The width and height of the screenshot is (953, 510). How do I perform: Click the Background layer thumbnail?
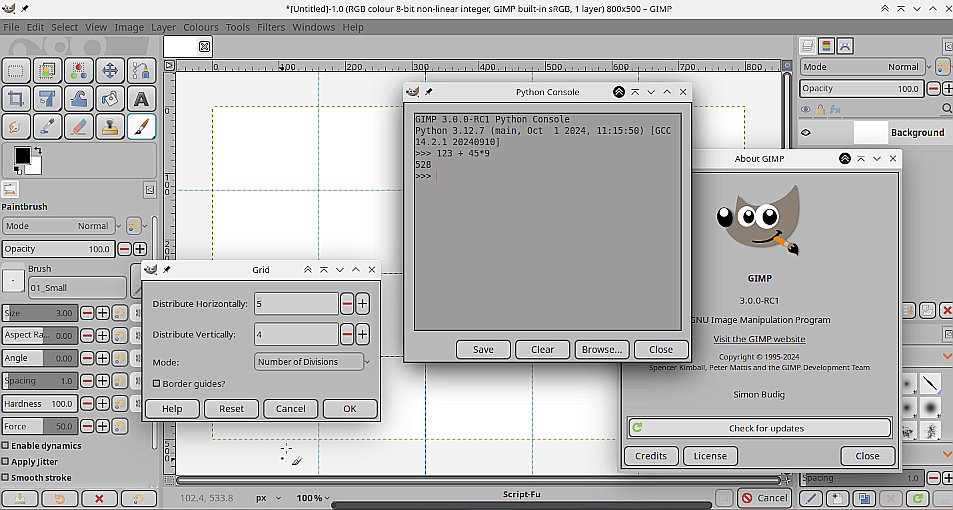click(870, 133)
